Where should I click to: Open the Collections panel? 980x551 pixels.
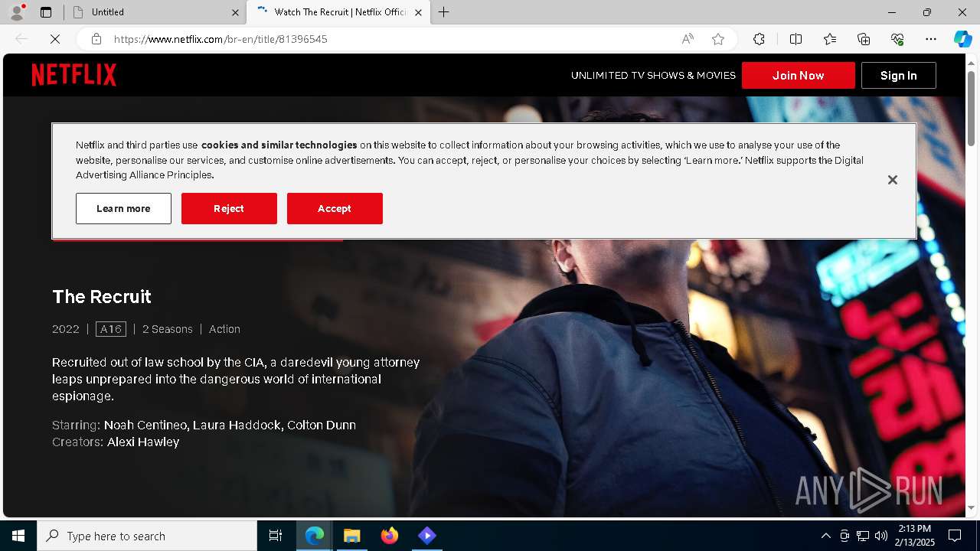tap(864, 39)
